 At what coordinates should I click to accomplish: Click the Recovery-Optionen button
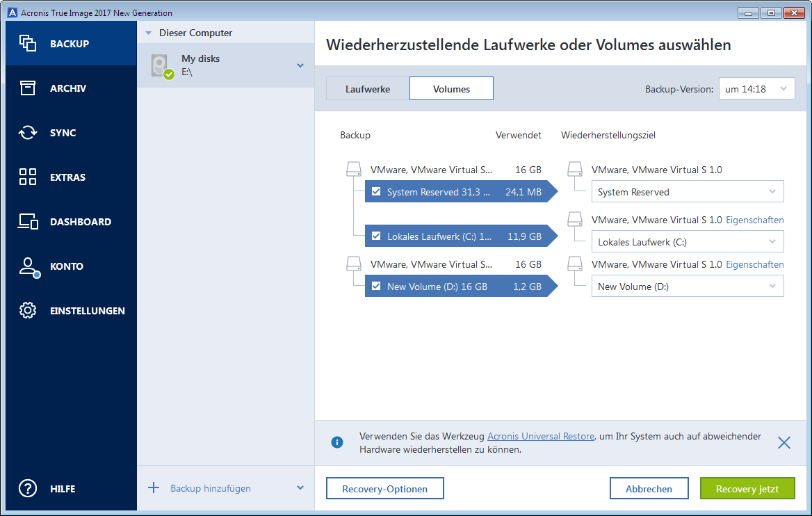pos(384,489)
